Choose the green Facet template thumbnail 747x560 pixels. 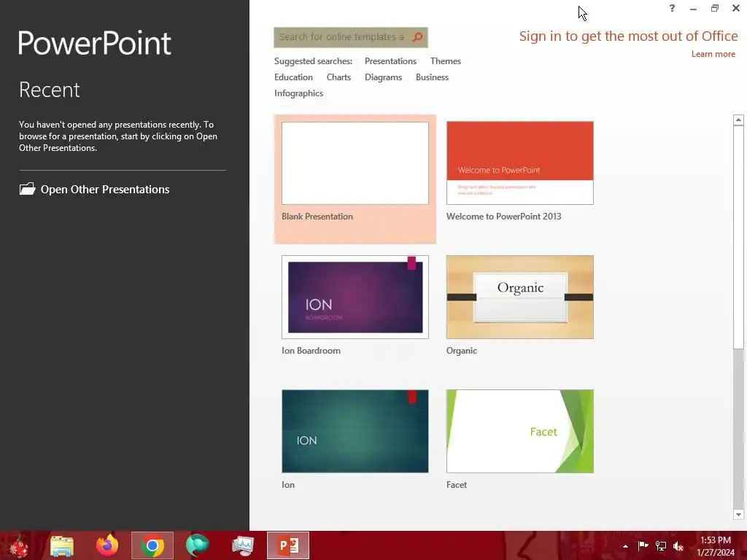pyautogui.click(x=519, y=432)
